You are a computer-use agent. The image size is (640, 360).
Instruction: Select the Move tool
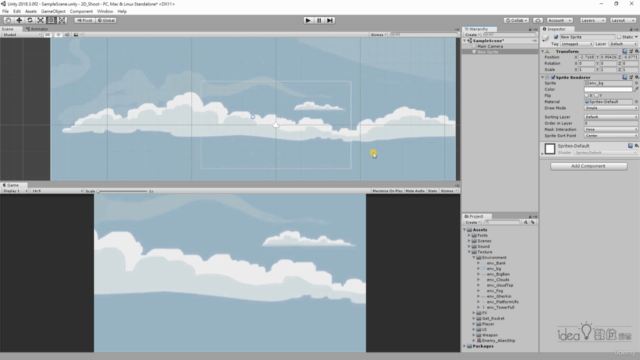[x=19, y=20]
